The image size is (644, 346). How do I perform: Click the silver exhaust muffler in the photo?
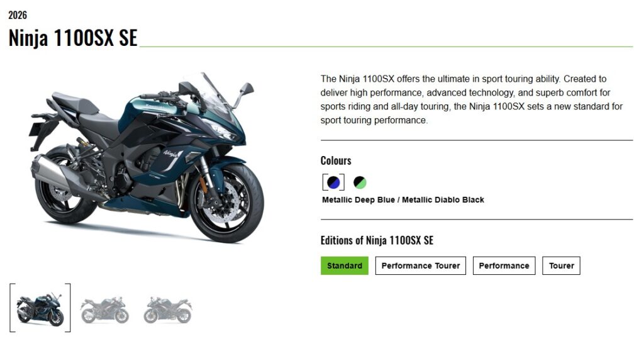pyautogui.click(x=50, y=172)
